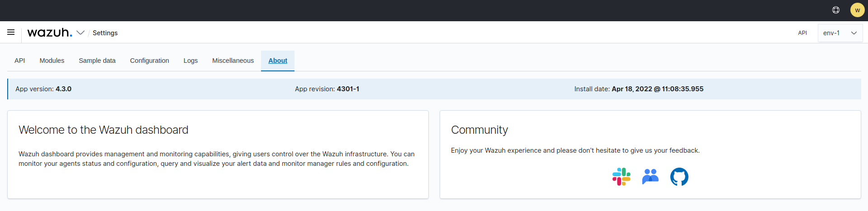Click the API label beside env-1 selector
Image resolution: width=868 pixels, height=211 pixels.
[x=802, y=33]
